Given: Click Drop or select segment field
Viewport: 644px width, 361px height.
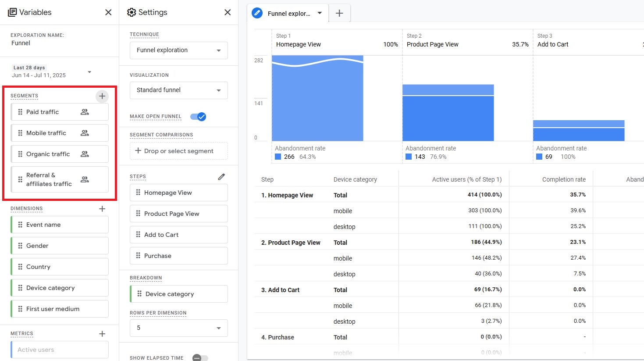Looking at the screenshot, I should tap(179, 151).
